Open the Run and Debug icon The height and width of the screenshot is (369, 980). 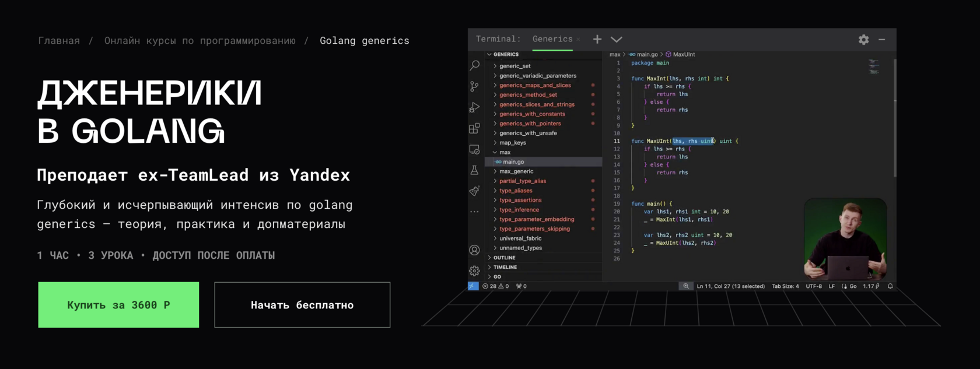475,107
